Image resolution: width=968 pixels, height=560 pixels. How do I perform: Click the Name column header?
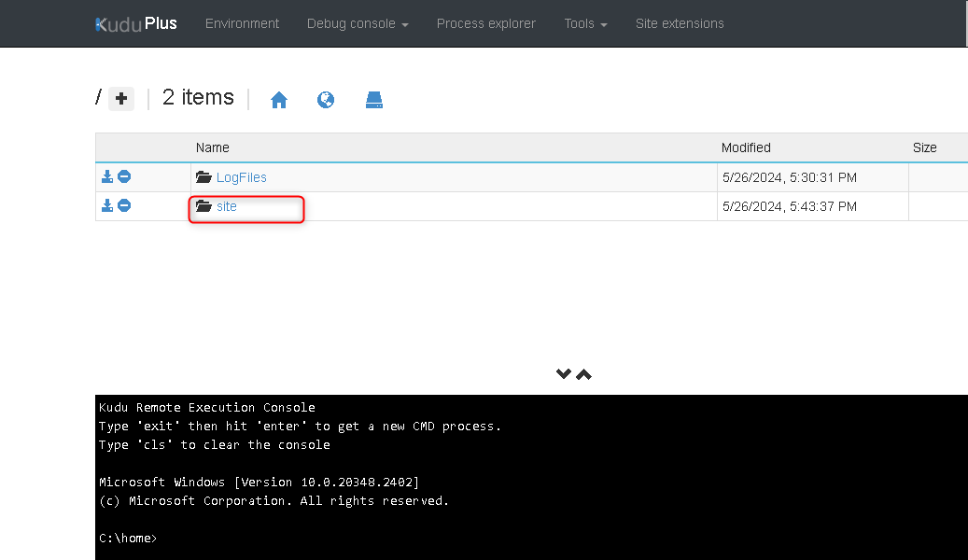pos(213,147)
